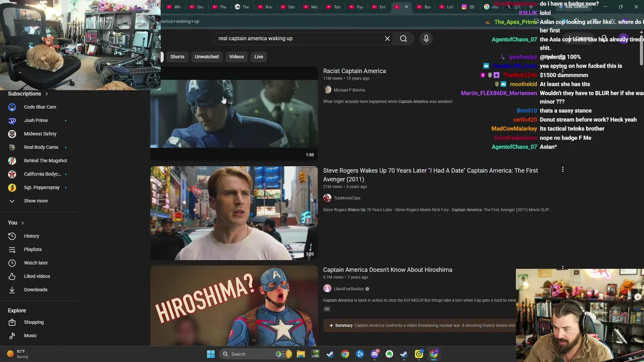Close the active YouTube browser tab
The image size is (644, 362).
click(x=407, y=7)
